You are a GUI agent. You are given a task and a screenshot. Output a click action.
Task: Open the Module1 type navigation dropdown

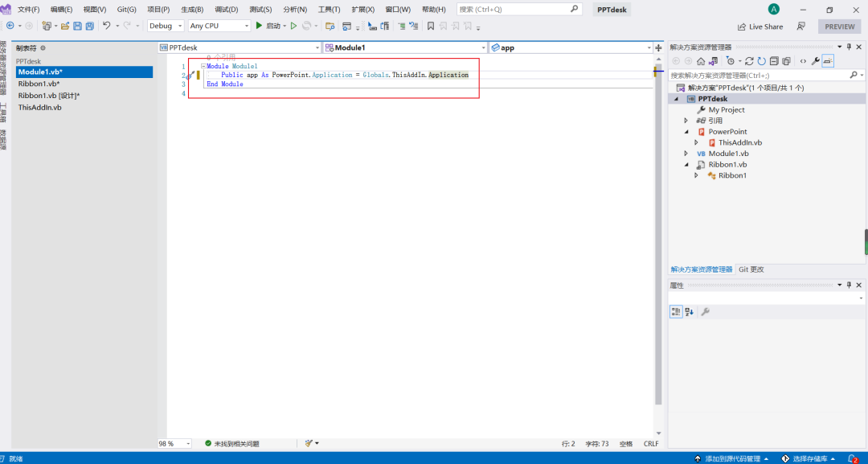tap(404, 47)
